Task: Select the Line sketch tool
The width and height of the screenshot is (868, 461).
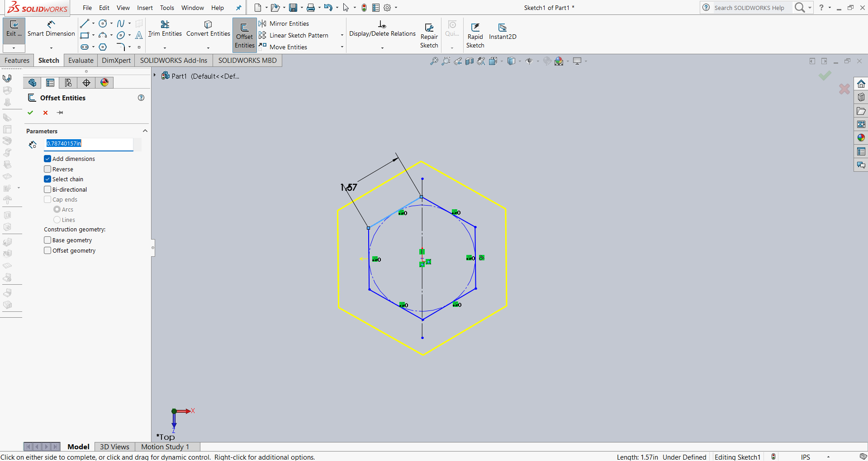Action: pyautogui.click(x=85, y=24)
